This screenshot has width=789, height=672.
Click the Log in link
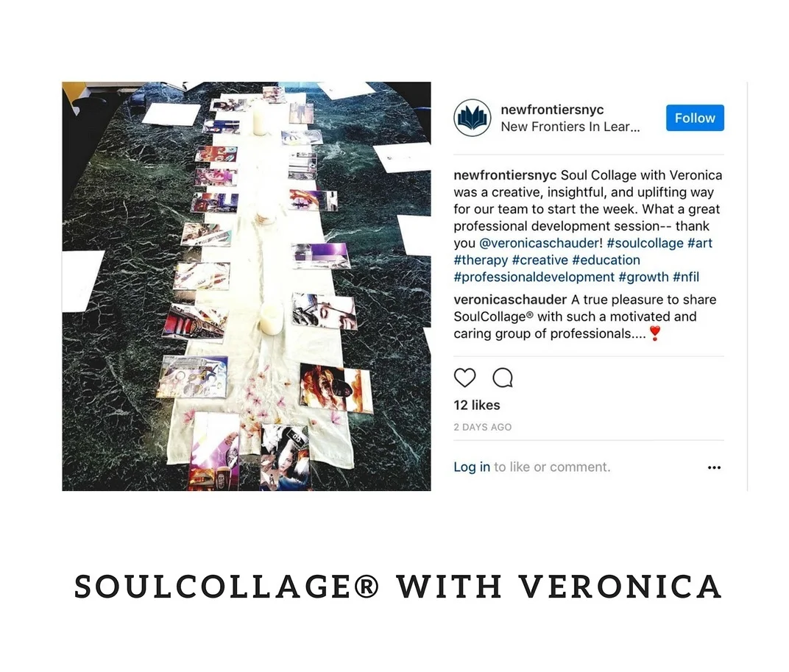472,467
